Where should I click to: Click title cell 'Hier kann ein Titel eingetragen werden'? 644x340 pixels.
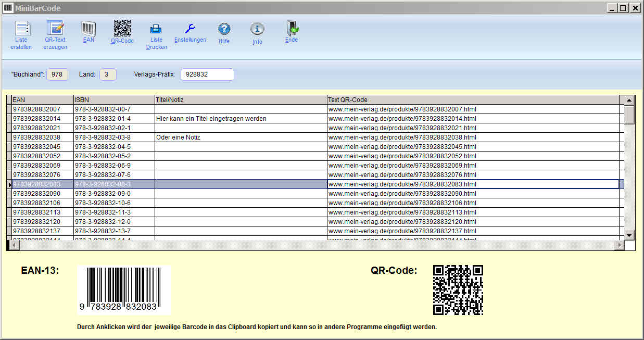click(x=241, y=119)
